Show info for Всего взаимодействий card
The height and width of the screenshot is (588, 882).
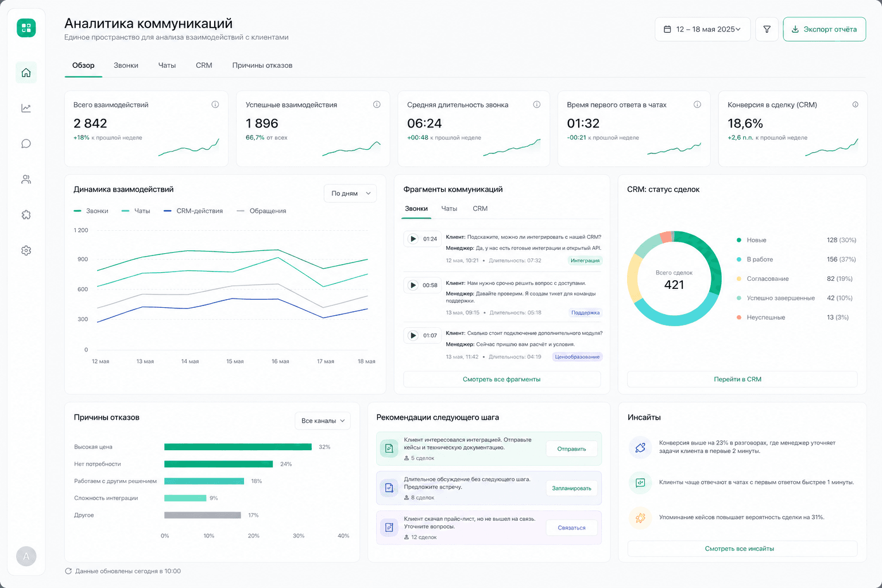[x=215, y=105]
